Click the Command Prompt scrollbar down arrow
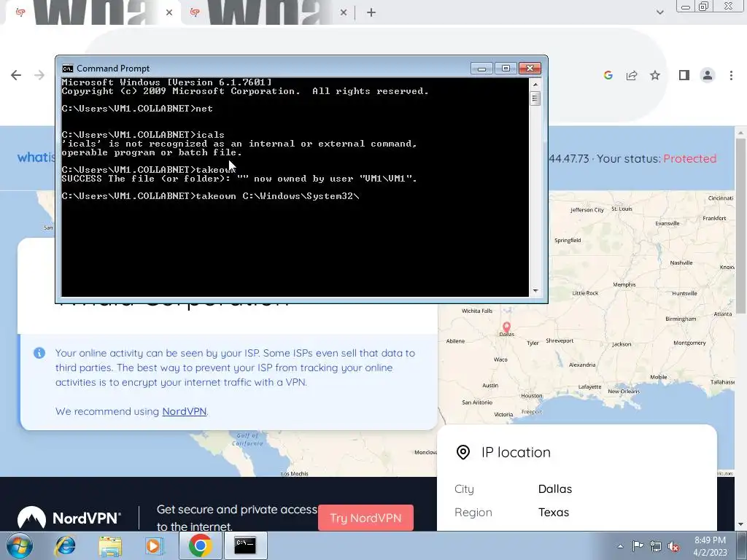The width and height of the screenshot is (747, 560). 535,290
